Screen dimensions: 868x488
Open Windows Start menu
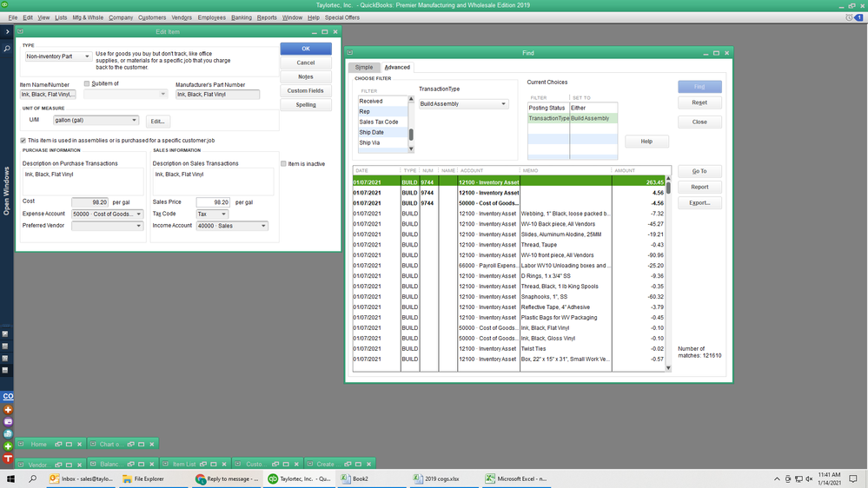(x=11, y=478)
